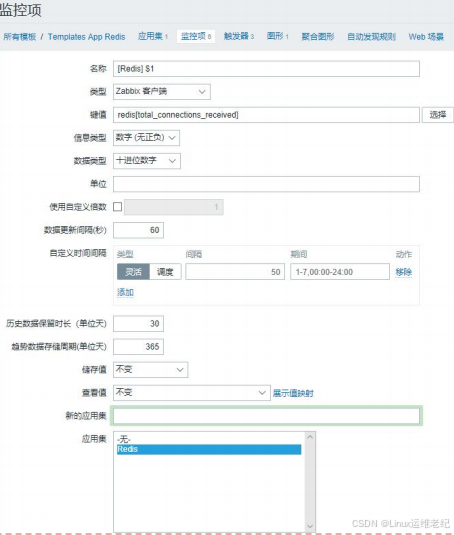Click the 移除 link for the interval
454x535 pixels.
click(x=404, y=272)
